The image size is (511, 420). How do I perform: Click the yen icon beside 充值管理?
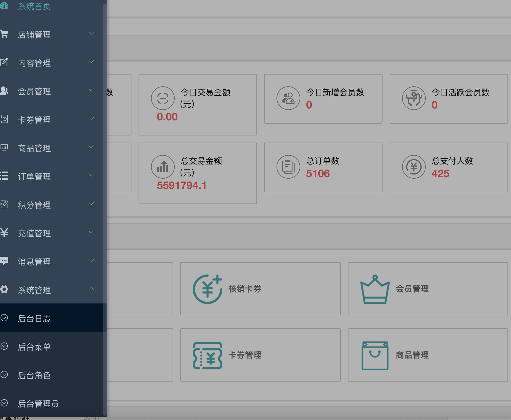click(x=4, y=232)
